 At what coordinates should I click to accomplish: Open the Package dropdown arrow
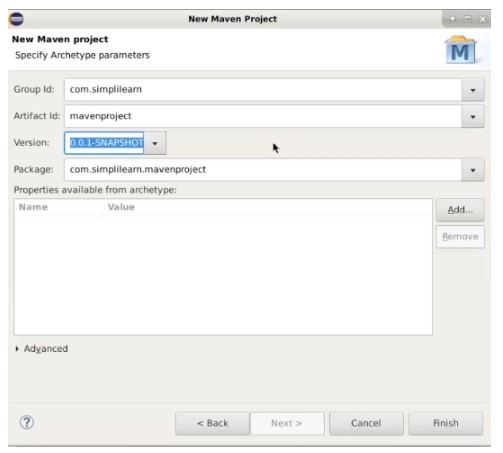coord(473,170)
